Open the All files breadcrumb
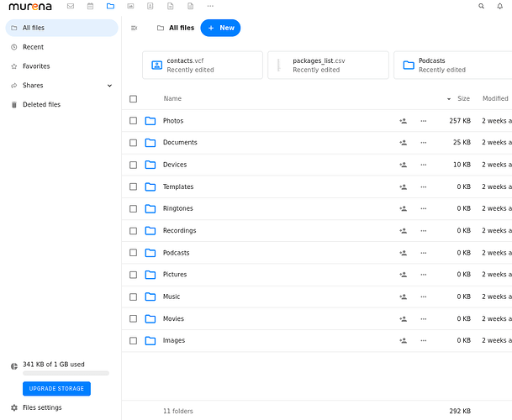The image size is (512, 420). coord(176,28)
